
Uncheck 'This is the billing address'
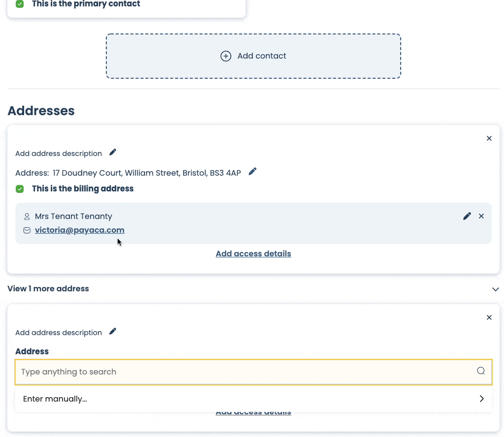pos(20,189)
